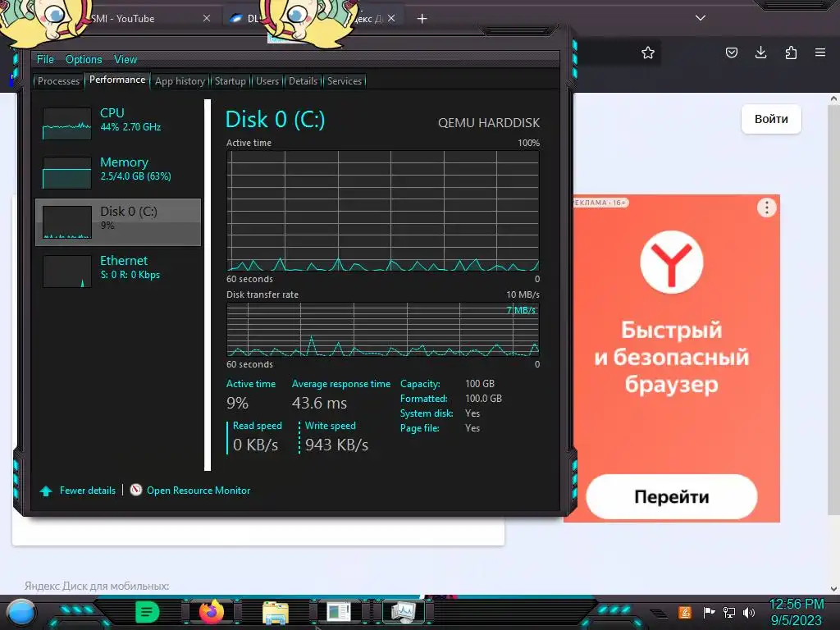Screen dimensions: 840x630
Task: Click the clock showing 12:56 PM
Action: [797, 605]
